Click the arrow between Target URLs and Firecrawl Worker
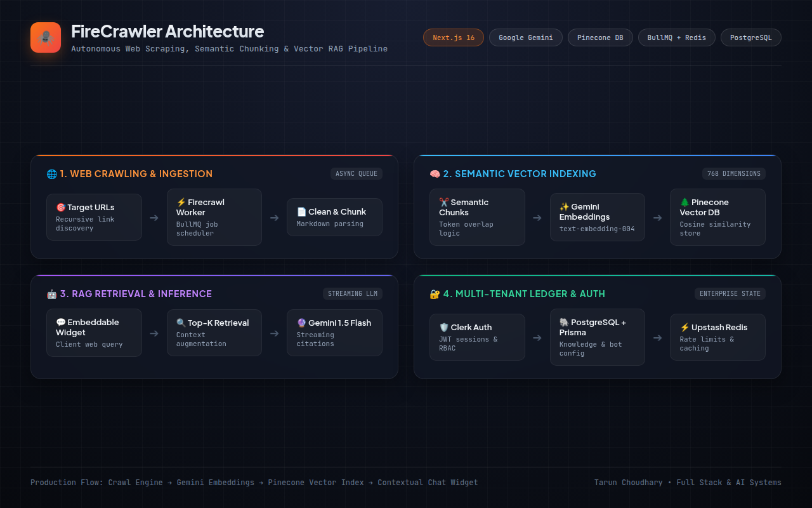Screen dimensions: 812x508 [154, 217]
